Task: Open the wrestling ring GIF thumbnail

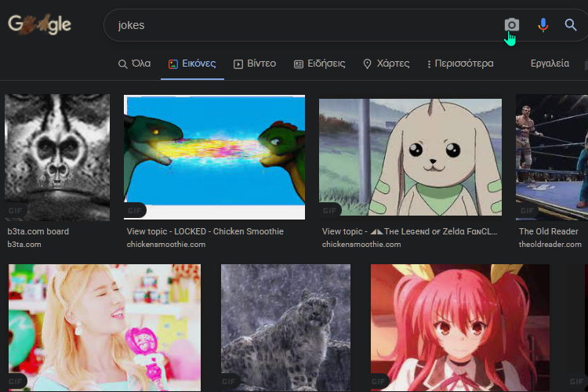Action: [552, 157]
